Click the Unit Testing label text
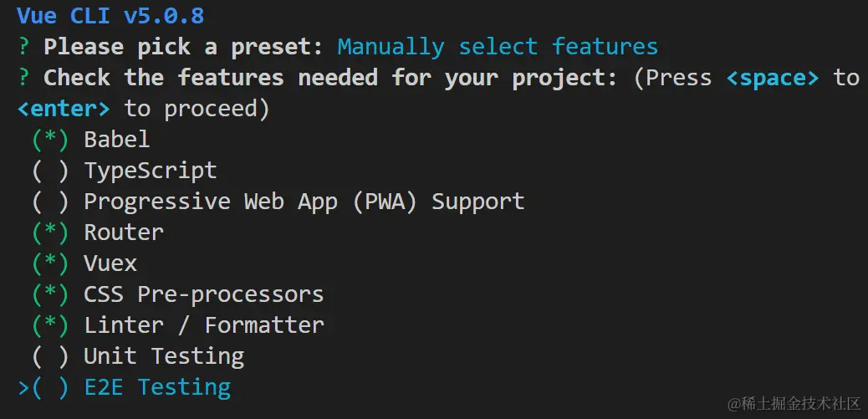 (x=164, y=356)
